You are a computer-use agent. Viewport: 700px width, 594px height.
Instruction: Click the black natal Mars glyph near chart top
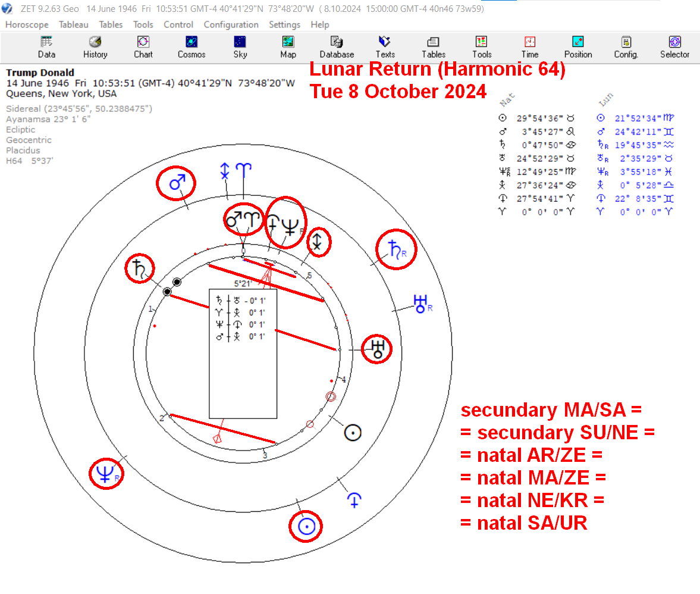click(x=234, y=220)
